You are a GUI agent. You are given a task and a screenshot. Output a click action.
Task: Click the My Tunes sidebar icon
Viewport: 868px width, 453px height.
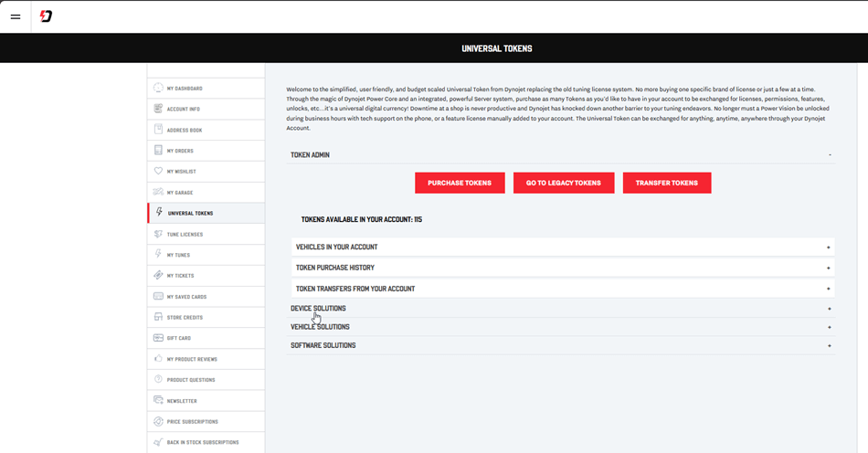pyautogui.click(x=158, y=255)
